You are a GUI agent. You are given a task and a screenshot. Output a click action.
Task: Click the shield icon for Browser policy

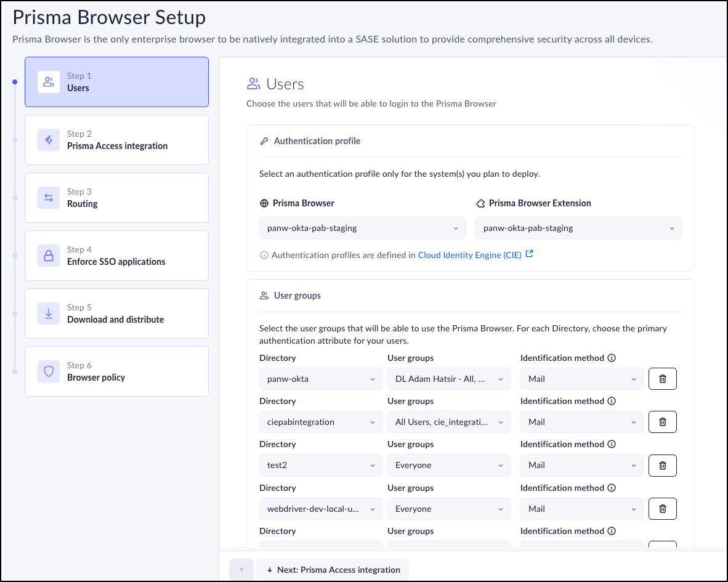[x=49, y=371]
